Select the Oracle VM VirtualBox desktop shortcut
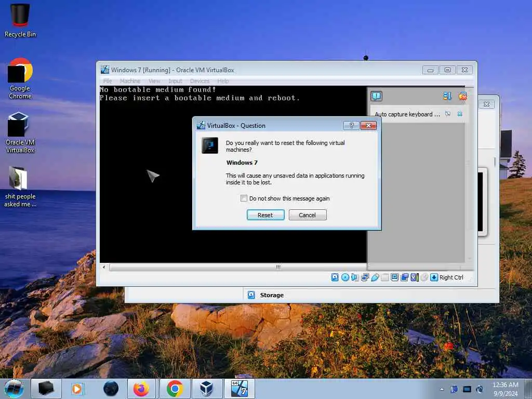 coord(20,132)
